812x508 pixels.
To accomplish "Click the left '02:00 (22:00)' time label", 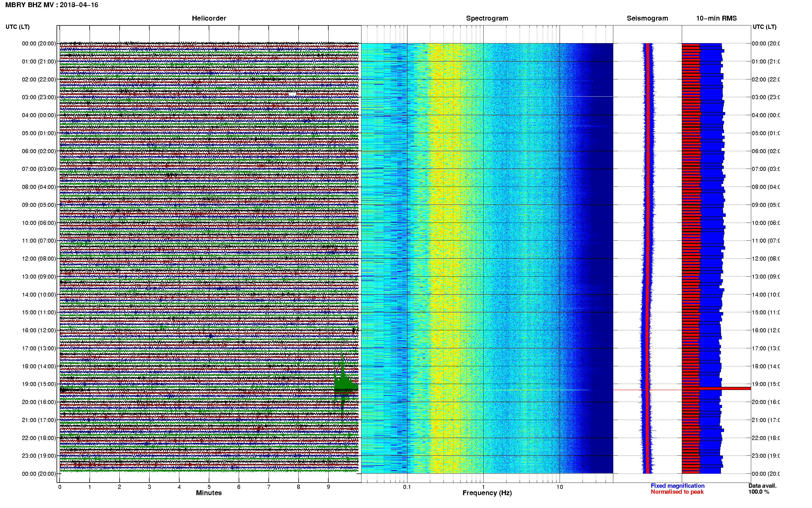I will 39,79.
